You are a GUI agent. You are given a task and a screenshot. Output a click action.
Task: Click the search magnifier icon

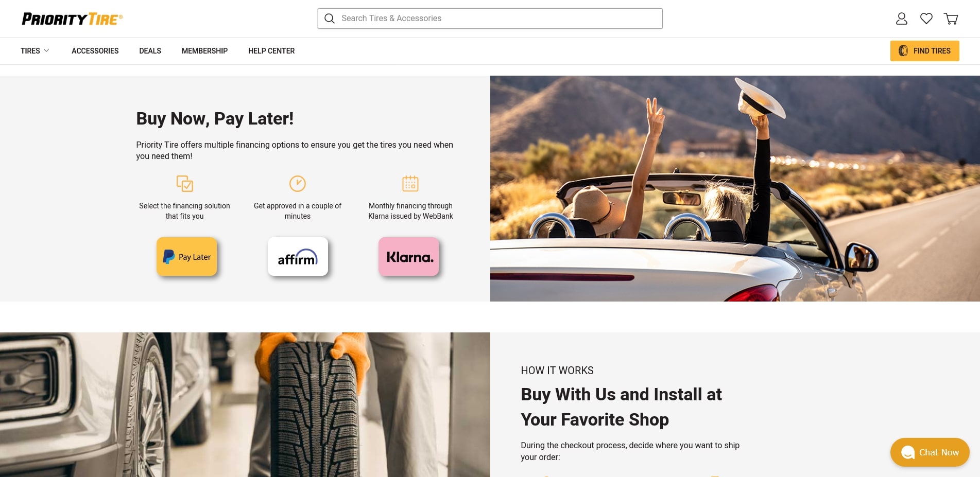click(330, 19)
